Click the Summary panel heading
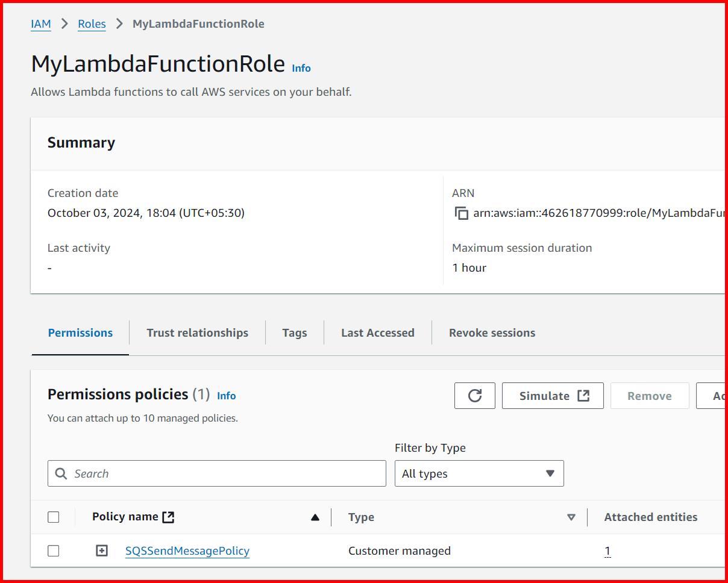The image size is (728, 583). point(81,143)
